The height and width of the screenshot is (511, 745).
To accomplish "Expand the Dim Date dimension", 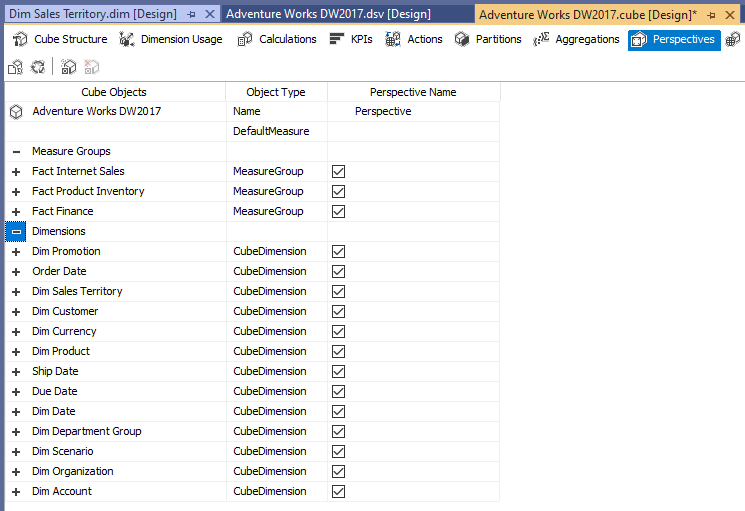I will click(16, 412).
